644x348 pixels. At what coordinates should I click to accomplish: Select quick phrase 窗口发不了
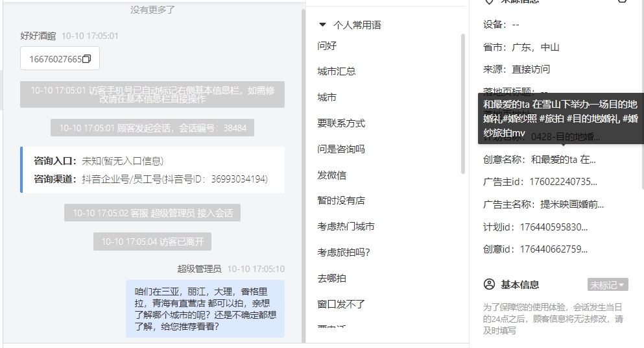(341, 304)
